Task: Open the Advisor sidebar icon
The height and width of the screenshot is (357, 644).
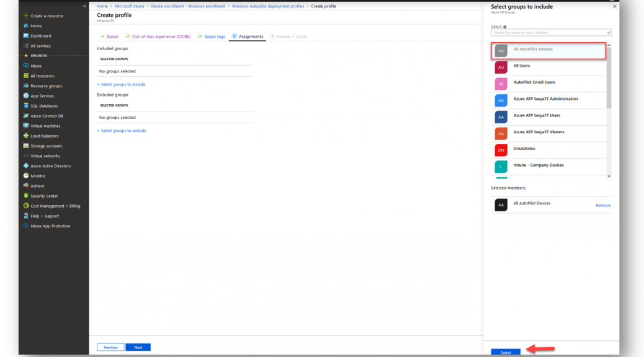Action: pos(26,186)
